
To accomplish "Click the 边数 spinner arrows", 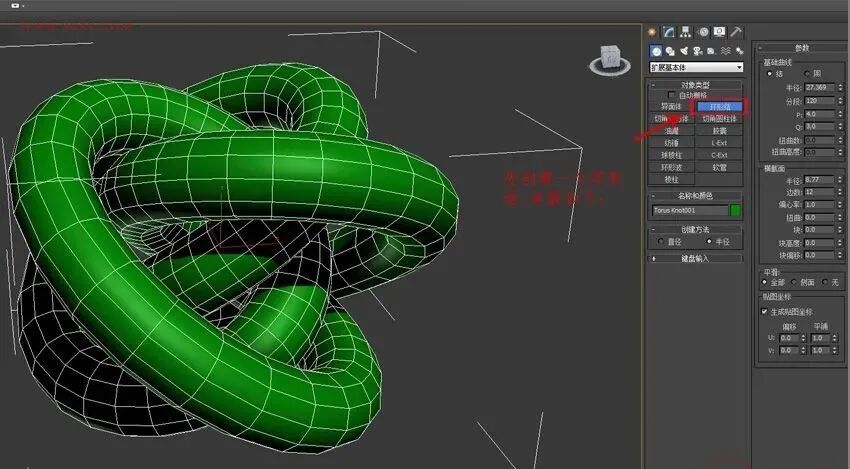I will [x=840, y=192].
